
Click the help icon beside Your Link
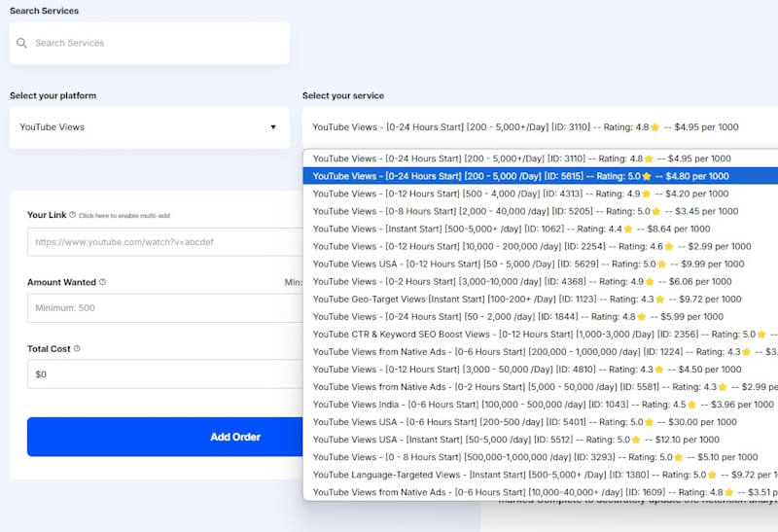(74, 215)
